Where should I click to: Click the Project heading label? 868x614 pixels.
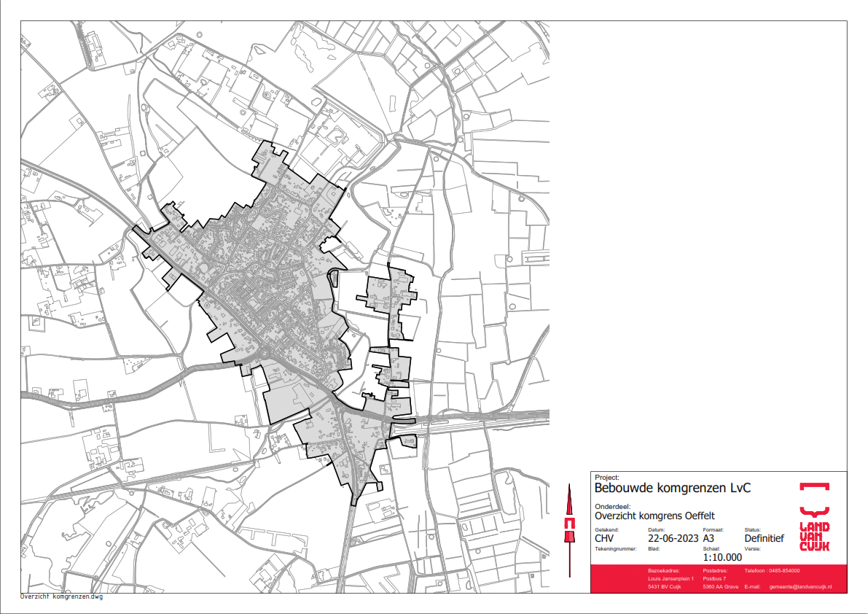606,477
